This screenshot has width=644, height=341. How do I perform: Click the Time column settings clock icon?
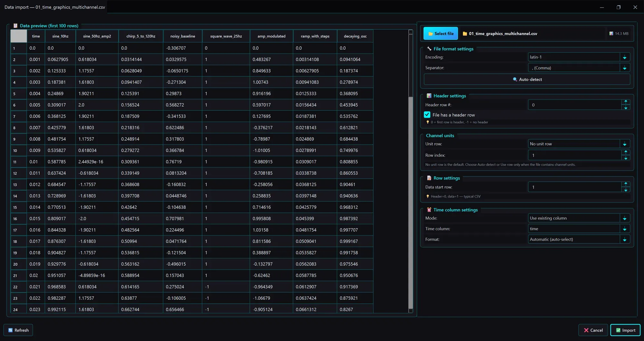click(429, 210)
